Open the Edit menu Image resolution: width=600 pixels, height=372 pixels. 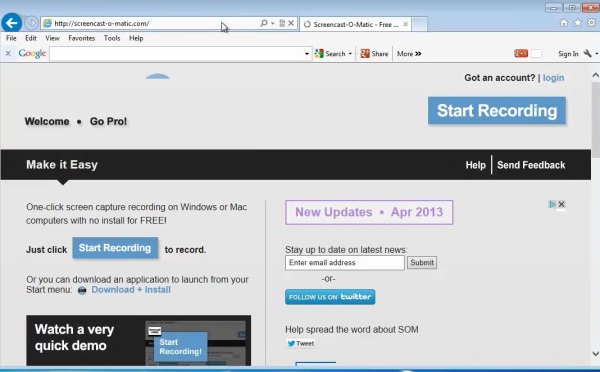tap(31, 38)
